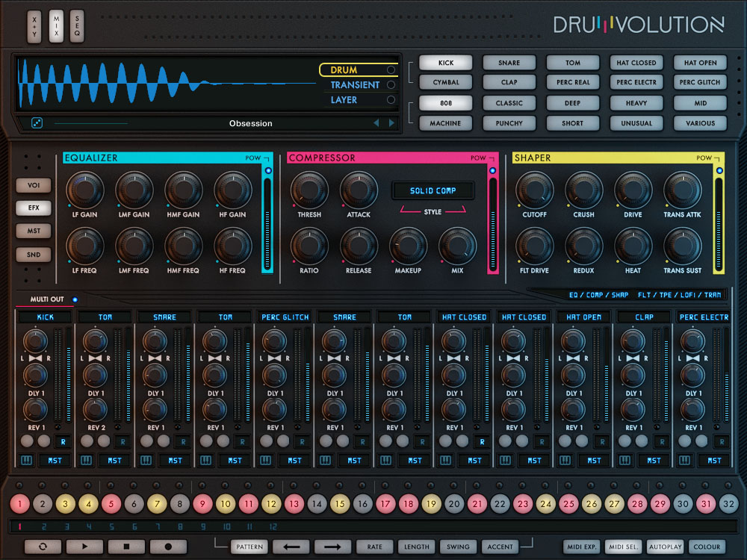
Task: Click the keyboard icon on Kick channel
Action: point(25,460)
